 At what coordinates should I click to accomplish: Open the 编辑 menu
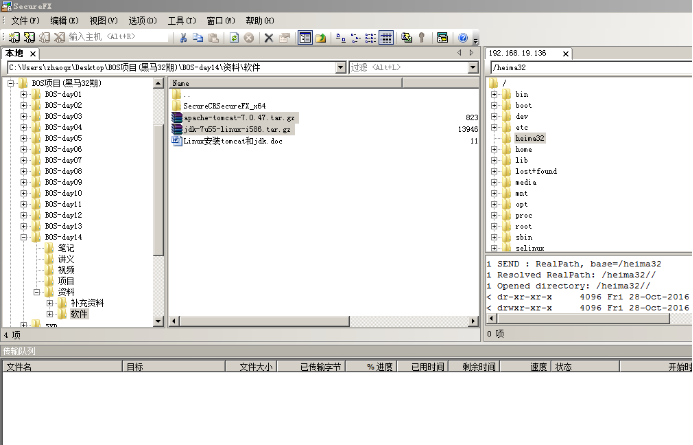64,20
